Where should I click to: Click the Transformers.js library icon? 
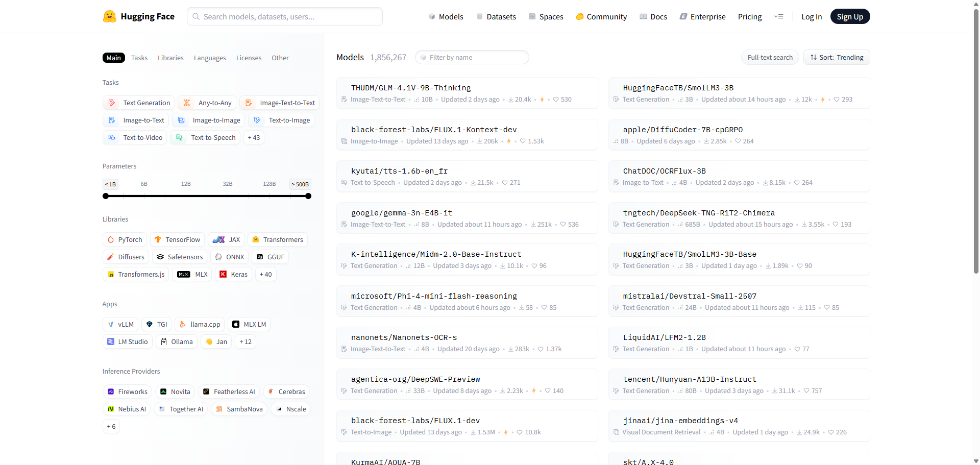[x=111, y=274]
